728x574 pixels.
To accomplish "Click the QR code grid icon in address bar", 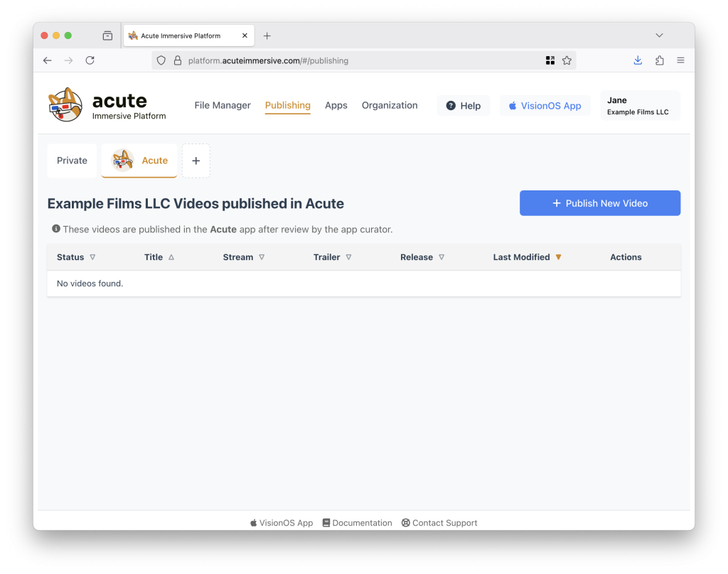I will tap(550, 60).
